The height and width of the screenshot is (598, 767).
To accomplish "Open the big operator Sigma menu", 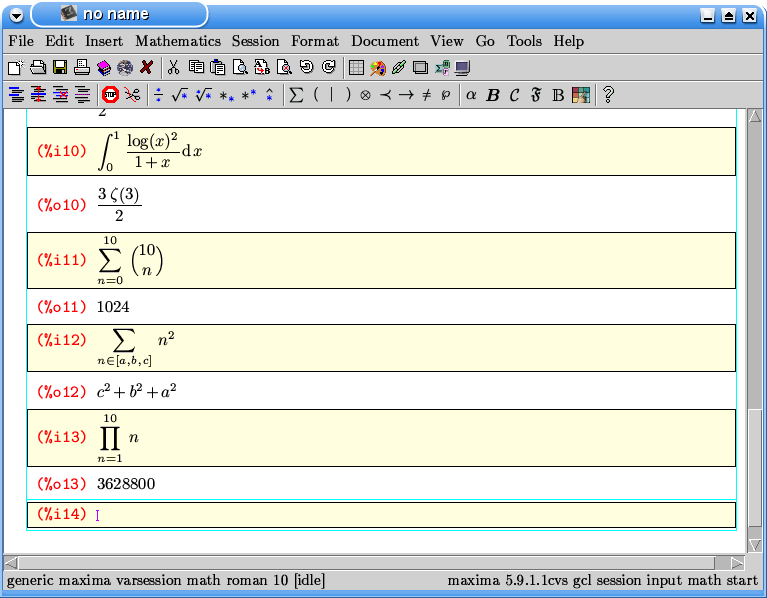I will point(296,94).
